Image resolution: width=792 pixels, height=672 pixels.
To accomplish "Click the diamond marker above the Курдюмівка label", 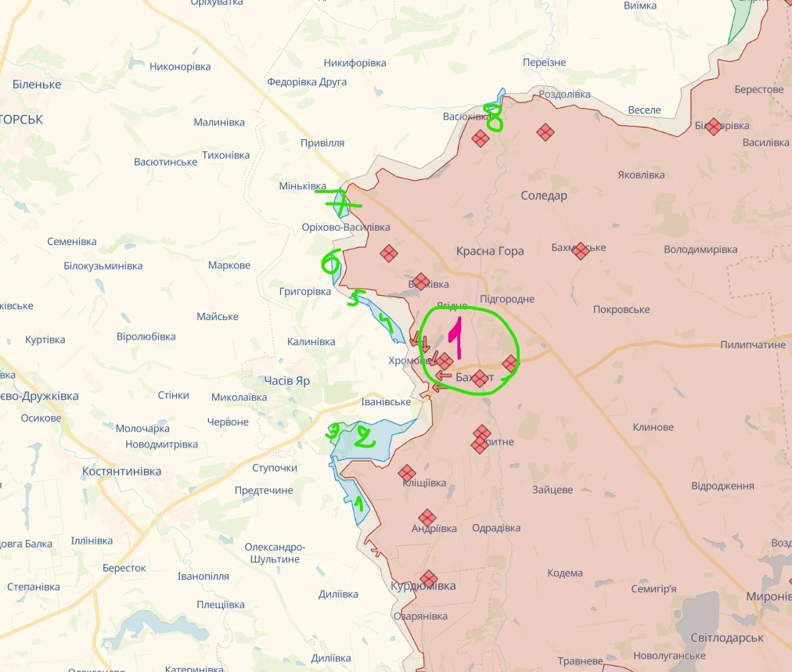I will click(x=428, y=579).
